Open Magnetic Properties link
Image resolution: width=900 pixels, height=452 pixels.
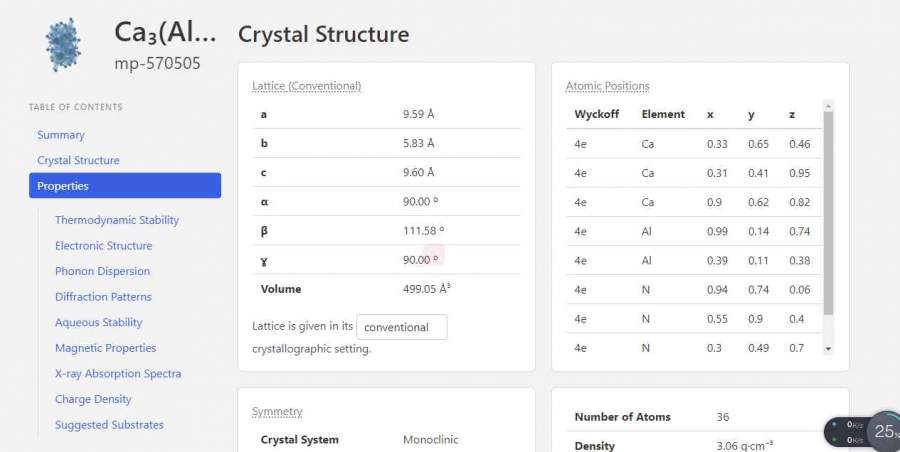point(106,348)
